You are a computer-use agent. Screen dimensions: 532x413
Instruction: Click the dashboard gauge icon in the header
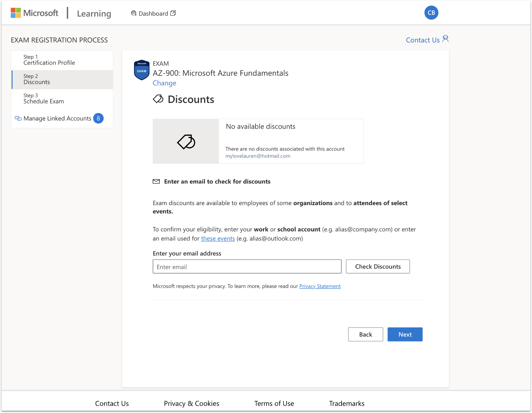point(134,13)
